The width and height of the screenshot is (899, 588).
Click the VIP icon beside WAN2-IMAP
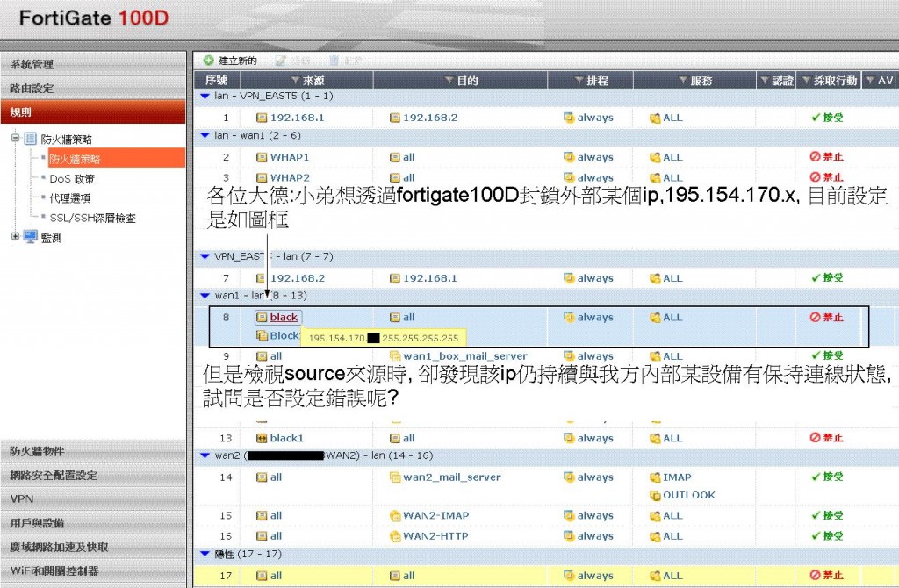tap(394, 516)
